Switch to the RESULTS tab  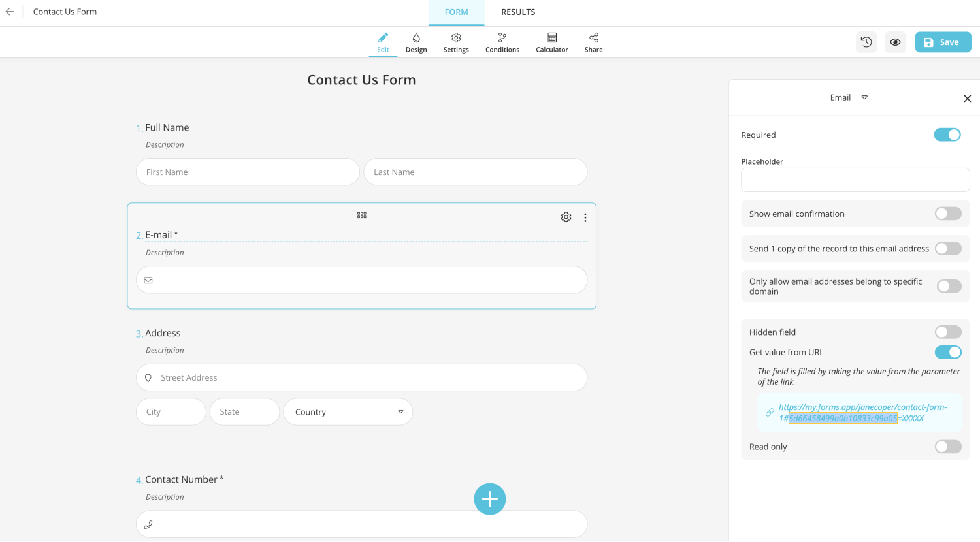pyautogui.click(x=518, y=12)
